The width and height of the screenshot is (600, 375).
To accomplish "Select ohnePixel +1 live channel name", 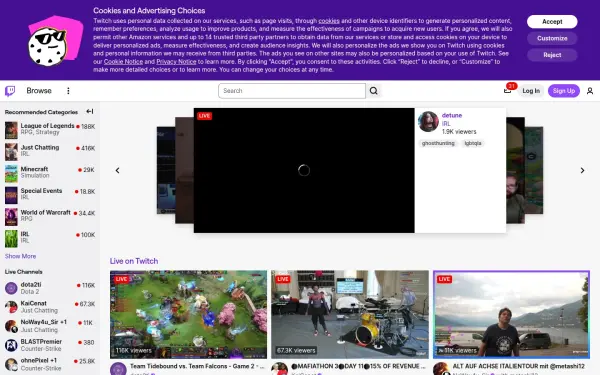I will click(x=39, y=360).
